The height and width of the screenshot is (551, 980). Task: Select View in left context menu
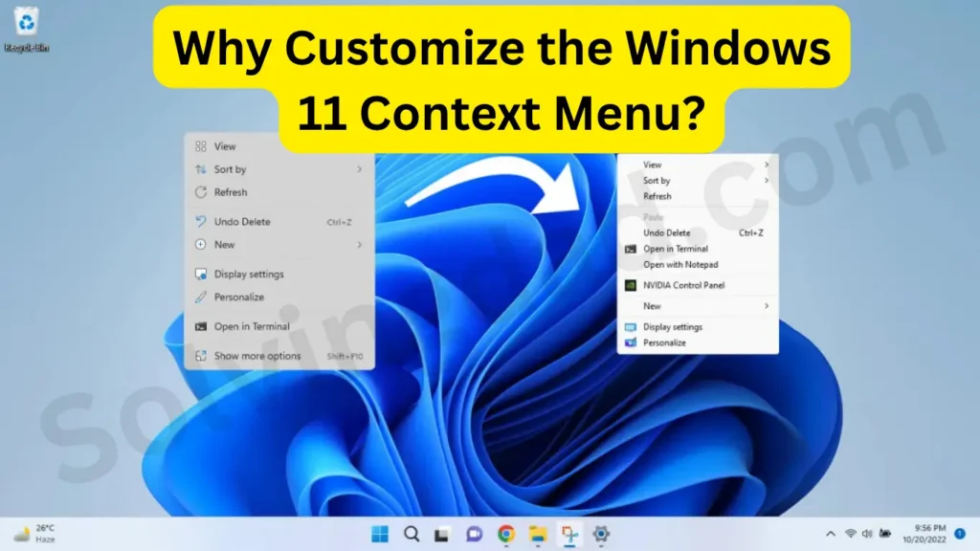tap(279, 146)
